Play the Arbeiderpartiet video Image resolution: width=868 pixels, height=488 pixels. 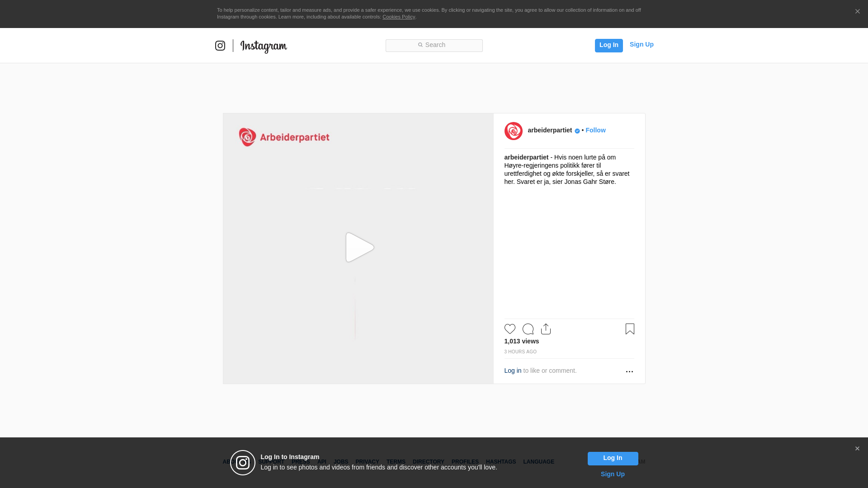pyautogui.click(x=359, y=248)
